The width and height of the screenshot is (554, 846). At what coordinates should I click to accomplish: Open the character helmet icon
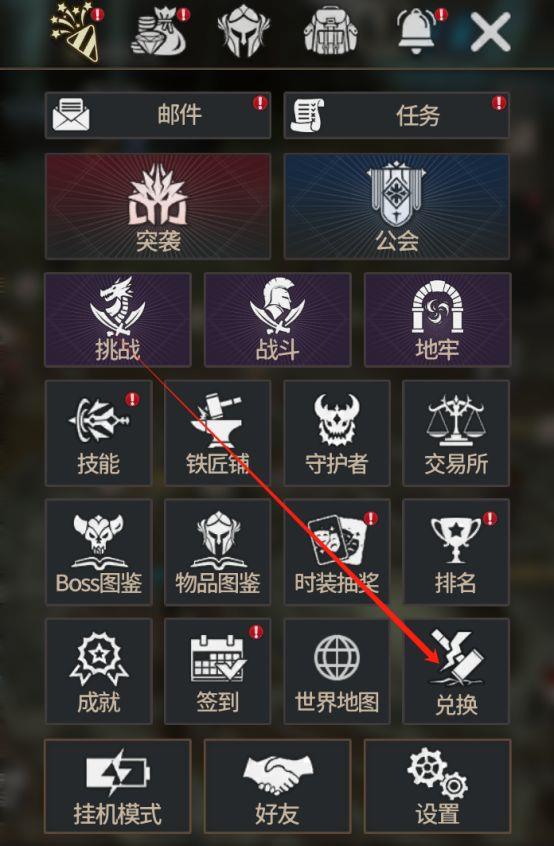[x=243, y=31]
